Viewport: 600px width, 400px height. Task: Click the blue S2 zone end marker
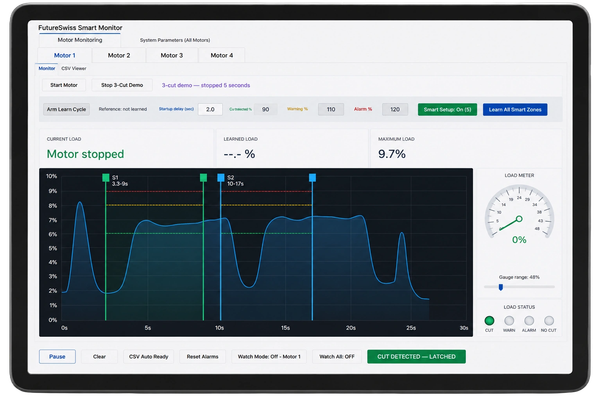pos(313,178)
